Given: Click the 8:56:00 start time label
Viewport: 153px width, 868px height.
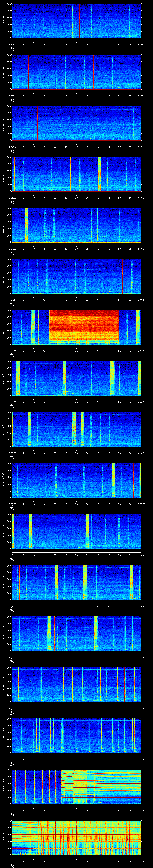Looking at the screenshot, I should pyautogui.click(x=12, y=351).
